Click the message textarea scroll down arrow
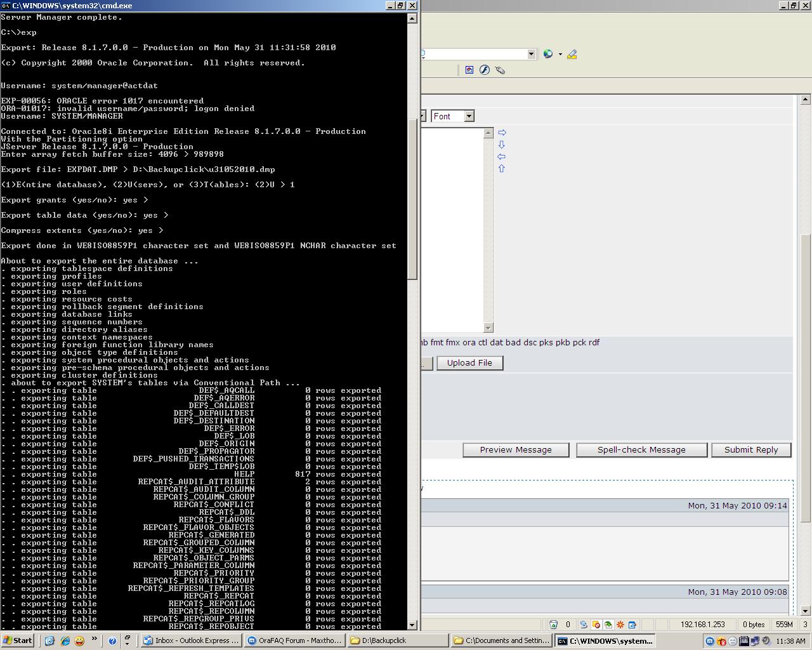The height and width of the screenshot is (650, 812). click(x=488, y=328)
